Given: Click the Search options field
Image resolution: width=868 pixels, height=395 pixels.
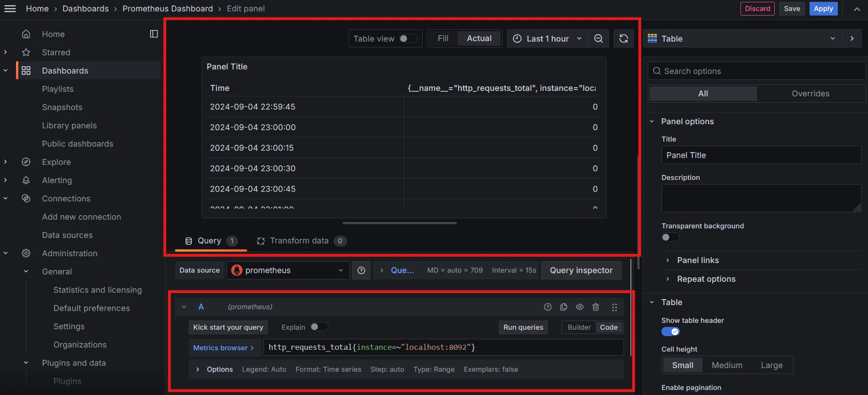Looking at the screenshot, I should [x=757, y=71].
